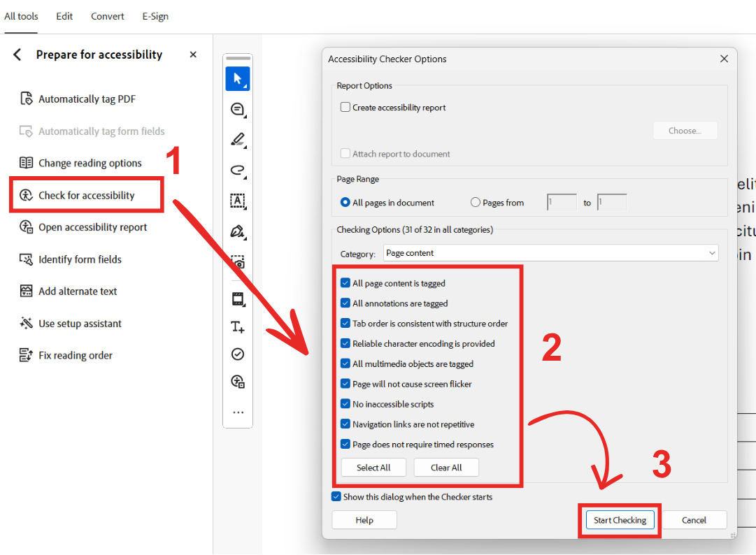Click the accessibility tags toolbar icon
The height and width of the screenshot is (555, 756).
click(238, 382)
